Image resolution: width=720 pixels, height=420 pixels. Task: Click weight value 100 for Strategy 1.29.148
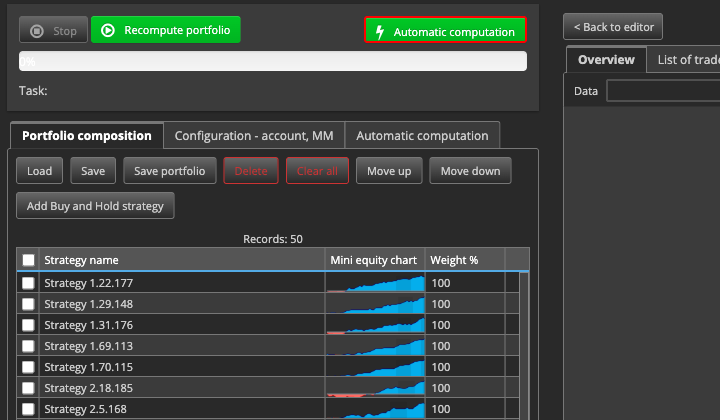click(x=441, y=304)
